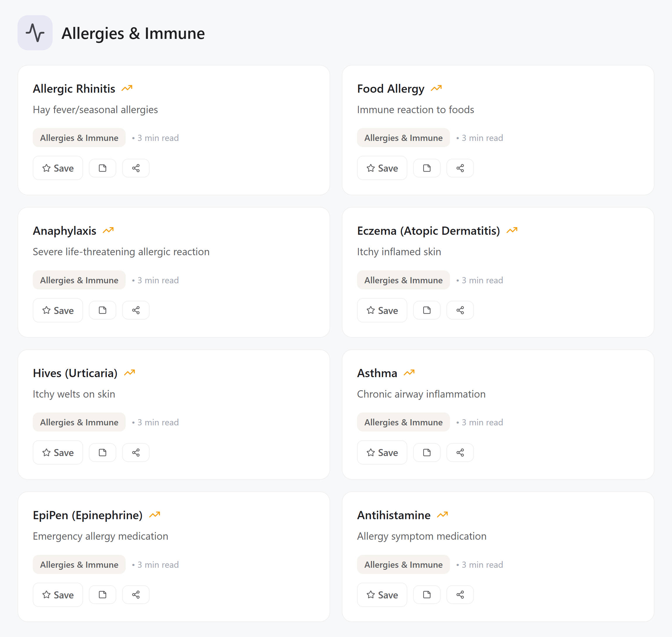Viewport: 672px width, 637px height.
Task: Save the Hives (Urticaria) article
Action: tap(58, 453)
